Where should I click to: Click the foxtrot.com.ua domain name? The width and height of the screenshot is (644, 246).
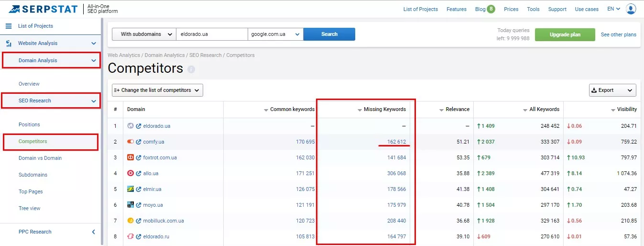click(160, 157)
